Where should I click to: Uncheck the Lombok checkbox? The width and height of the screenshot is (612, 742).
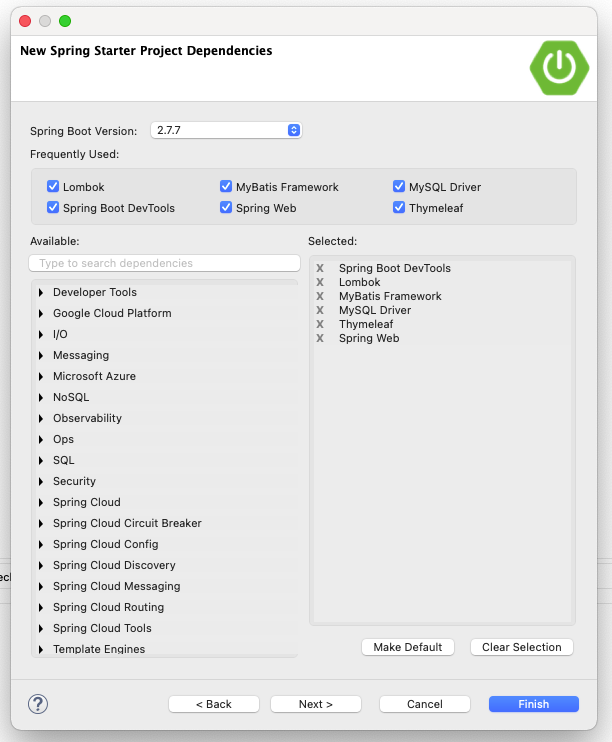pyautogui.click(x=53, y=186)
